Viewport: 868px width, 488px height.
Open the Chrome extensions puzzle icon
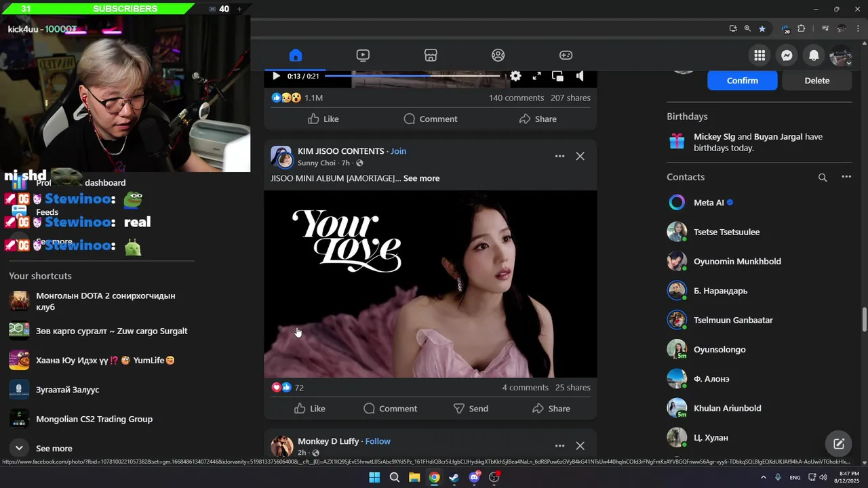pos(802,28)
